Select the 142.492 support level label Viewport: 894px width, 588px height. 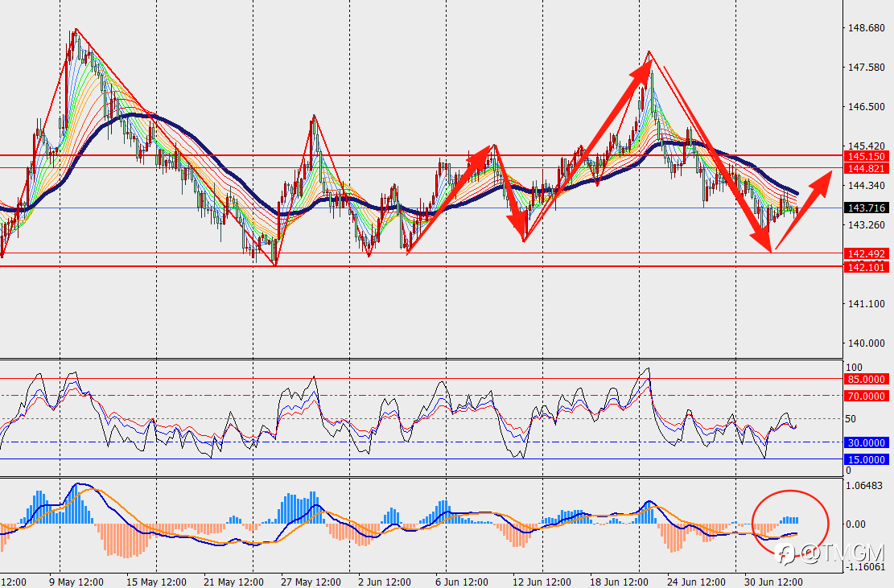pyautogui.click(x=866, y=254)
